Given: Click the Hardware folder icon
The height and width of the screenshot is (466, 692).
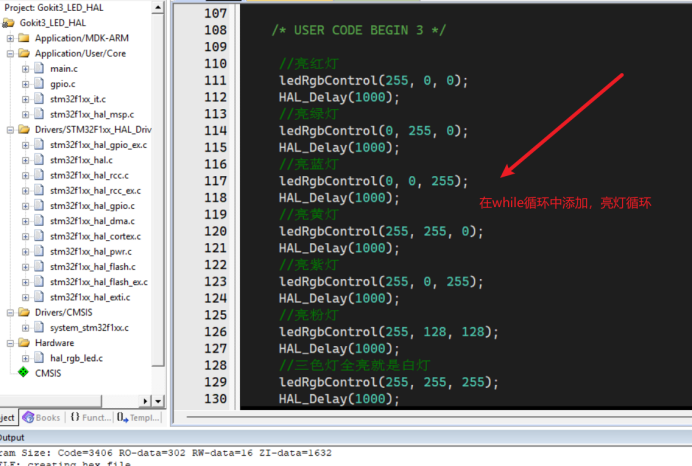Looking at the screenshot, I should [24, 342].
